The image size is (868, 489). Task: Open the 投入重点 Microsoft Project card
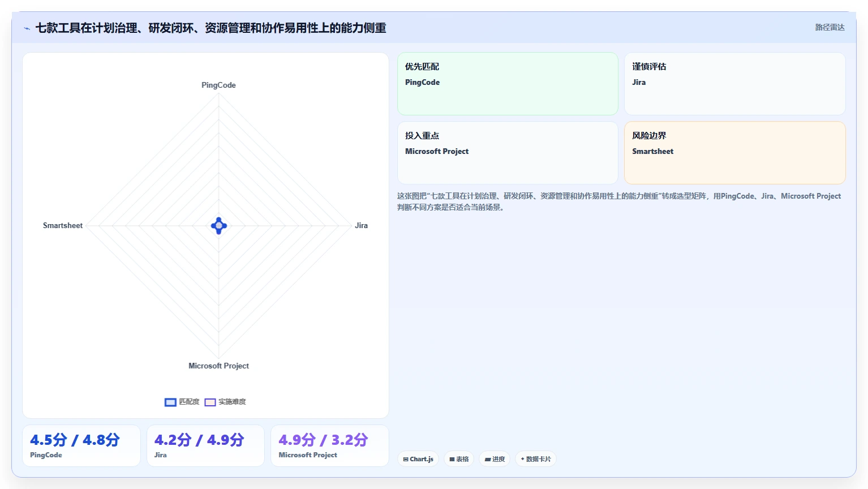[x=508, y=153]
